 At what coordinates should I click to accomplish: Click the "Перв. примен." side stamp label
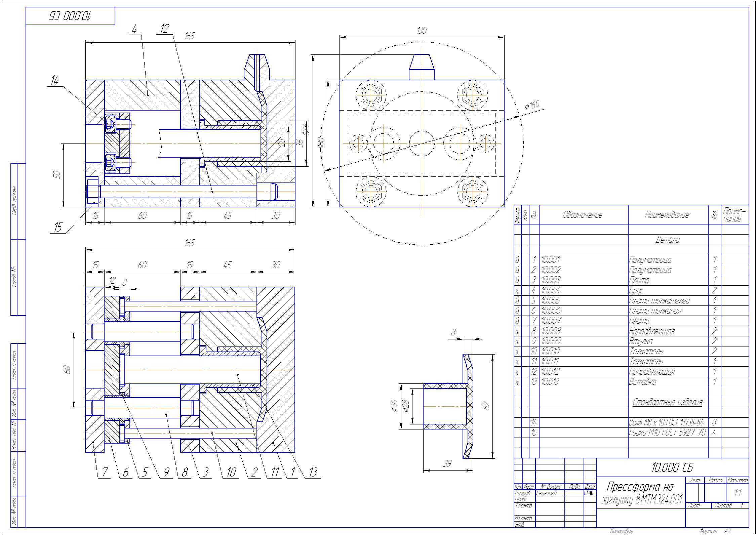click(x=14, y=201)
